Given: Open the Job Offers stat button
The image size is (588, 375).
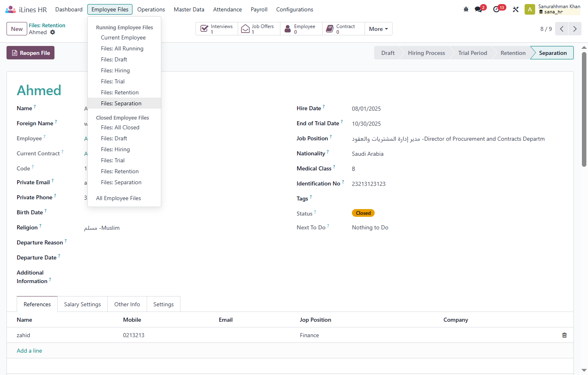Looking at the screenshot, I should click(259, 29).
